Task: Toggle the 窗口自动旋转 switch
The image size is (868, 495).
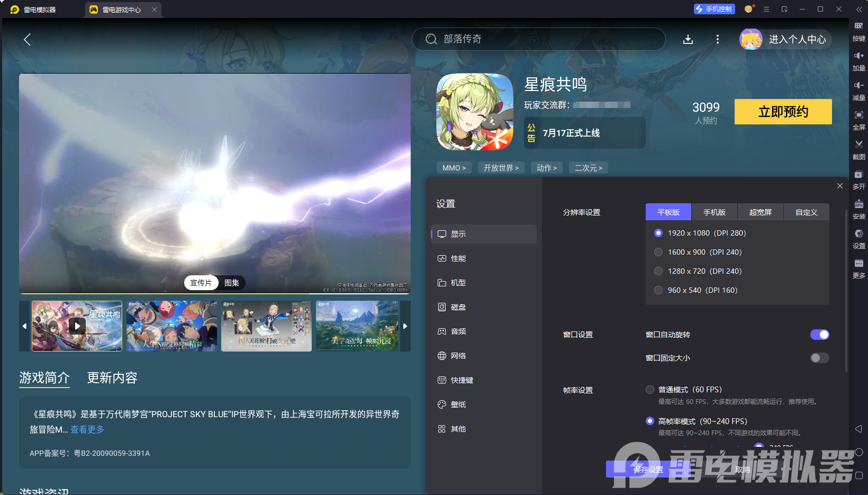Action: pyautogui.click(x=820, y=335)
